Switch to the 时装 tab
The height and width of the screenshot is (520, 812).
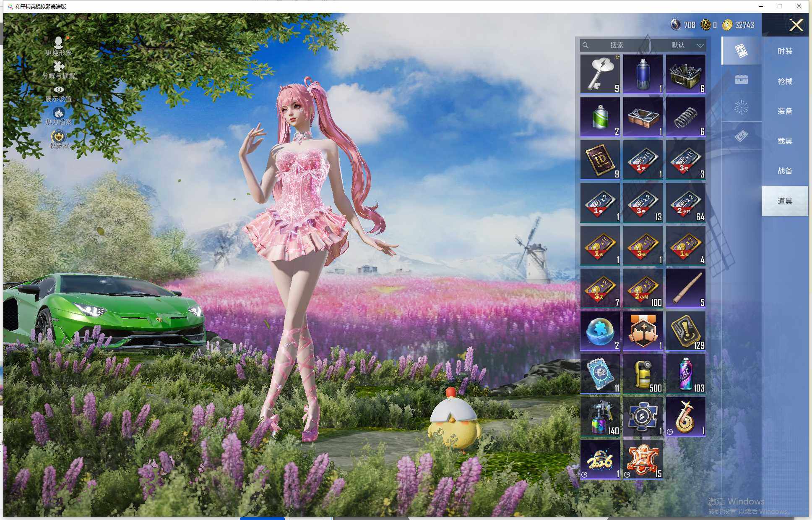click(x=785, y=51)
